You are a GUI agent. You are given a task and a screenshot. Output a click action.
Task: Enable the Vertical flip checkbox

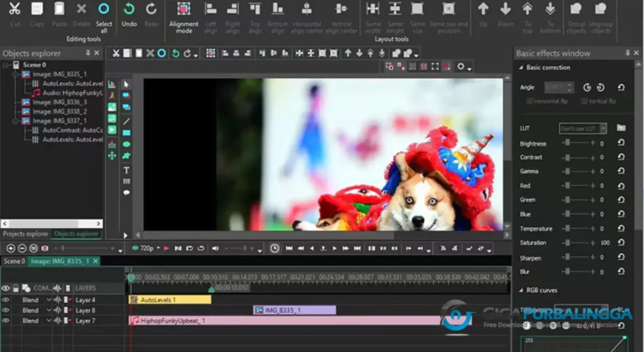point(584,101)
